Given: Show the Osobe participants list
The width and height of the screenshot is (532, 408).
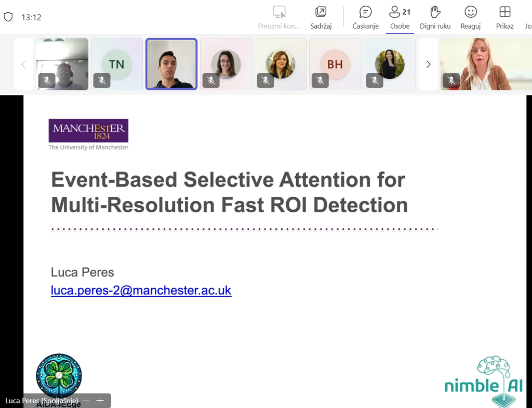Looking at the screenshot, I should tap(400, 17).
